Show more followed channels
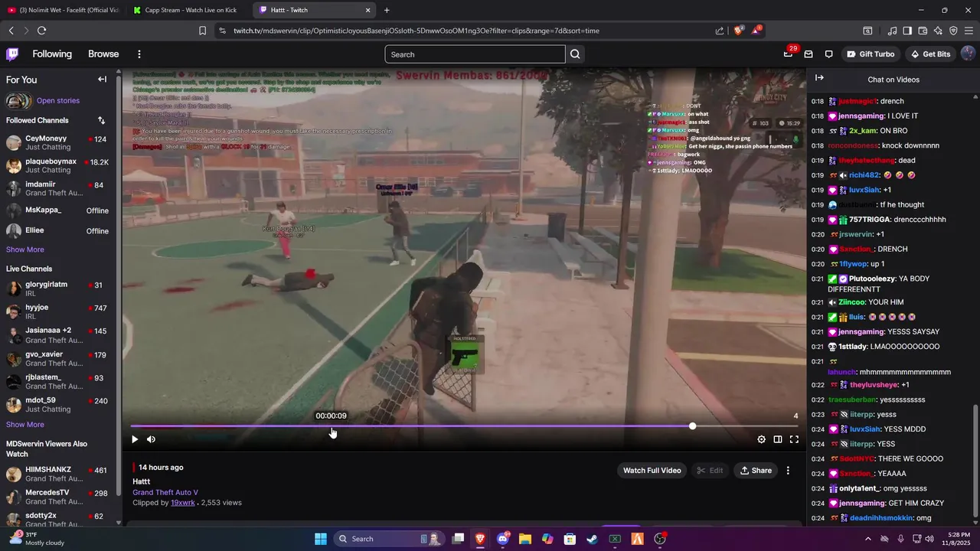The image size is (980, 551). (25, 249)
